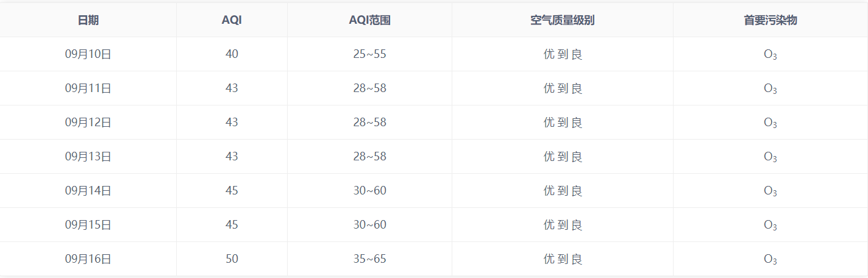
Task: Click the 日期 column header
Action: [88, 20]
